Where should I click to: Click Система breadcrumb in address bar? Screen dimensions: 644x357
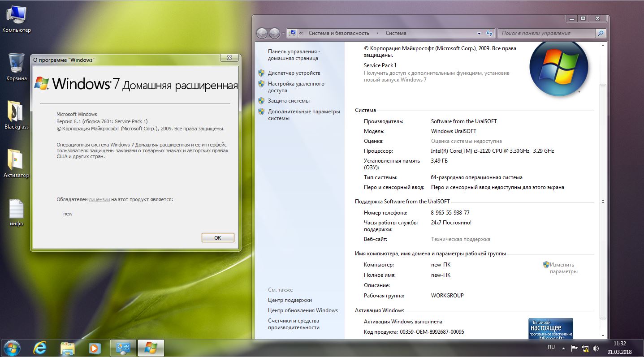(x=396, y=33)
